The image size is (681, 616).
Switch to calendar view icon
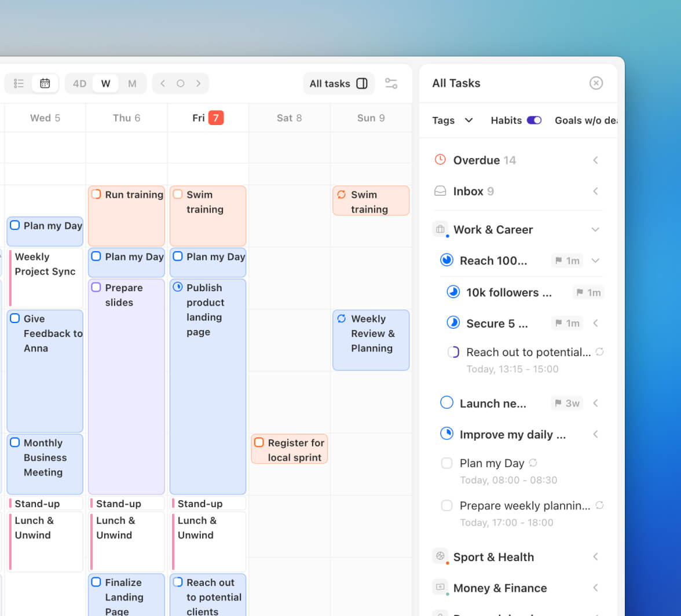point(45,83)
